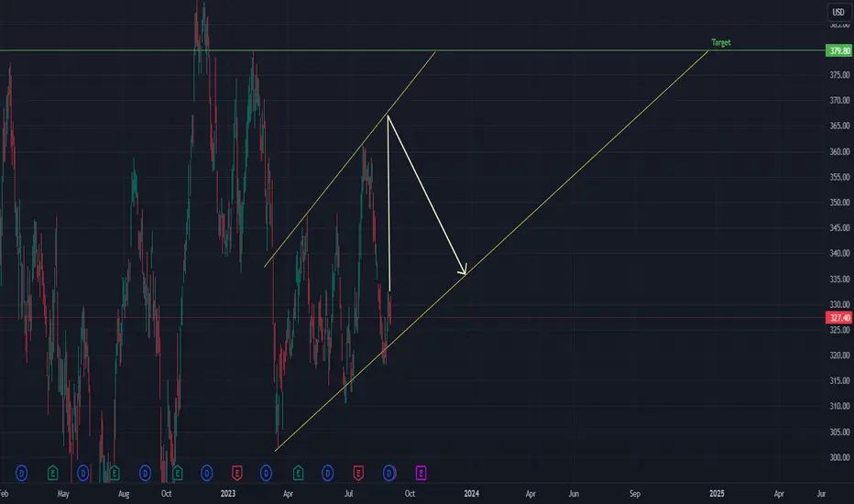This screenshot has width=854, height=504.
Task: Click the red 327.40 current price label
Action: tap(838, 318)
